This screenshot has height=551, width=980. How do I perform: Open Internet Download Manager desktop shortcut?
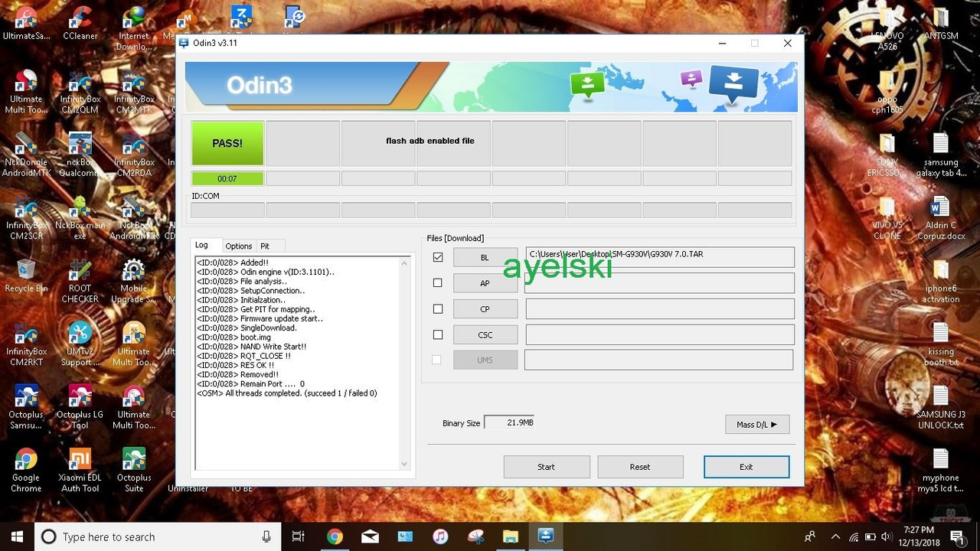134,29
